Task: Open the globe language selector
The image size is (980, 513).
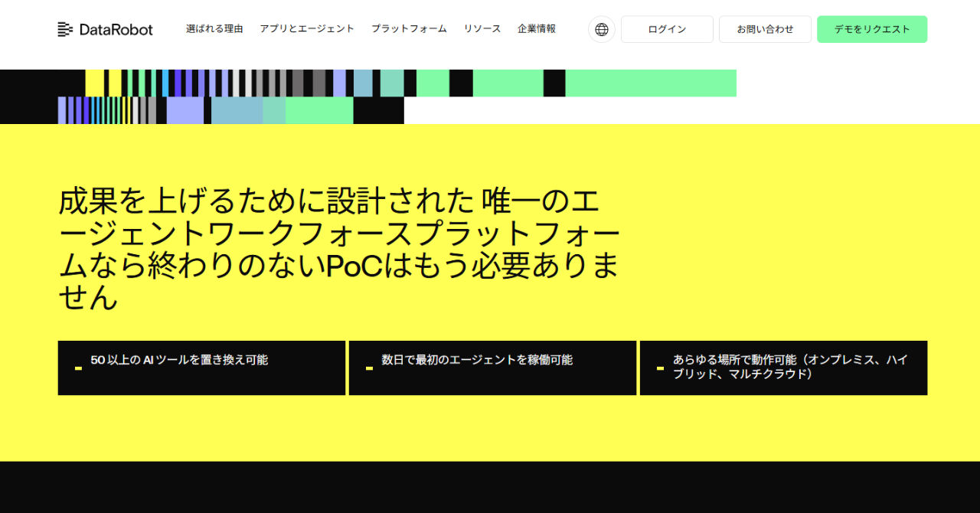Action: click(602, 30)
